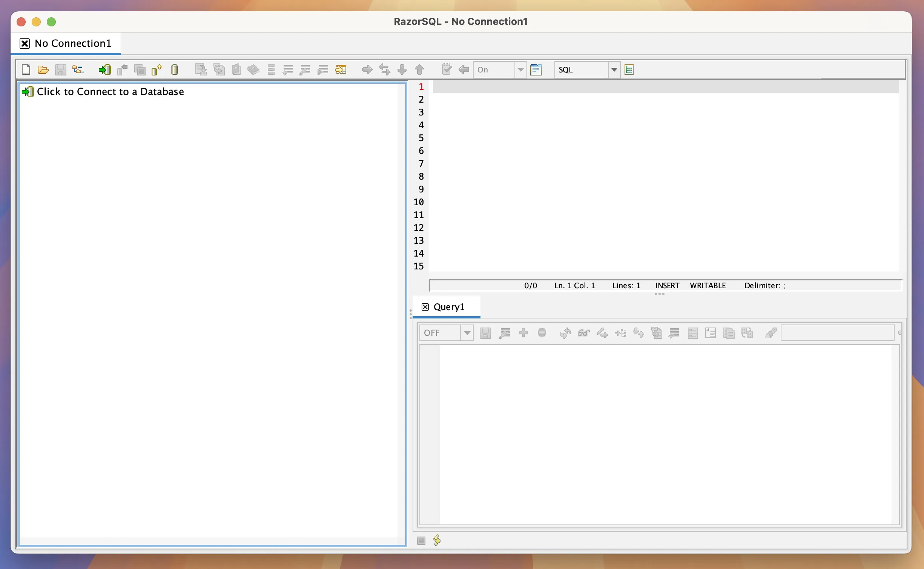Click line number 15 in editor gutter

click(x=419, y=266)
